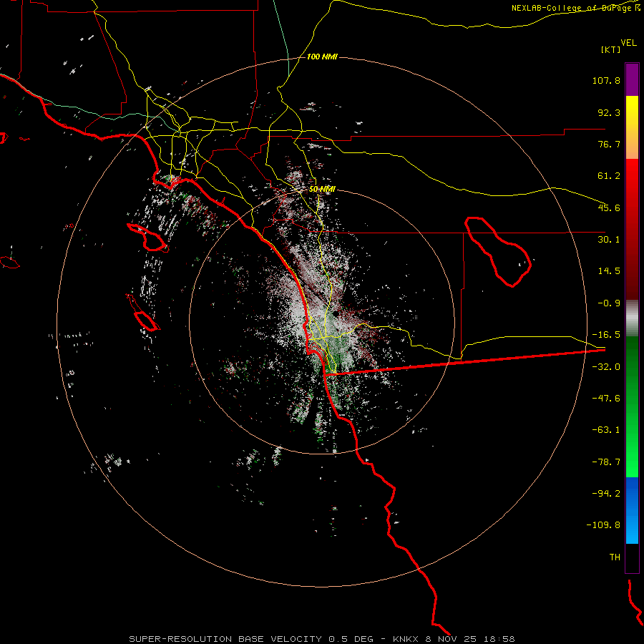Click the -109.8 scale value
644x644 pixels.
click(x=603, y=525)
